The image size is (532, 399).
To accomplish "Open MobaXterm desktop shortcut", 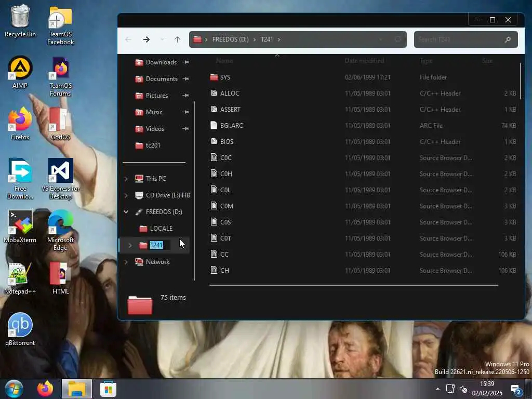I will coord(20,227).
